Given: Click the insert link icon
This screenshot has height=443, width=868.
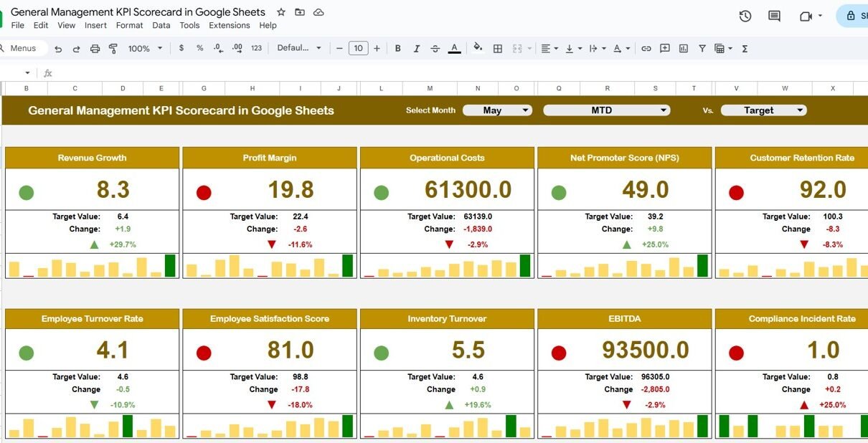Looking at the screenshot, I should tap(646, 49).
